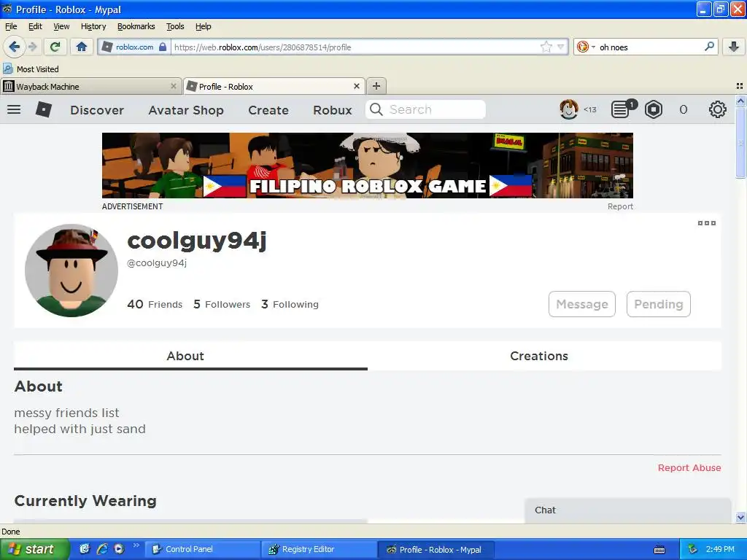Click the Create navigation link
Image resolution: width=747 pixels, height=560 pixels.
click(x=268, y=110)
